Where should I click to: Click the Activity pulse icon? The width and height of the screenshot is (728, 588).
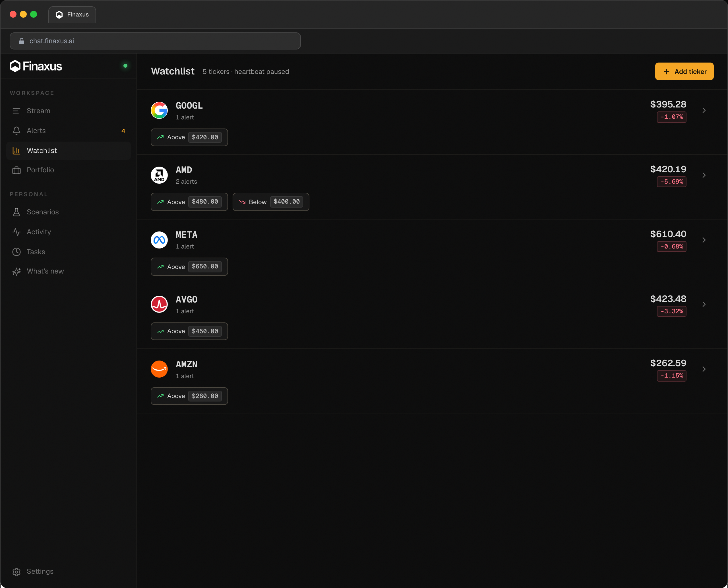[16, 232]
